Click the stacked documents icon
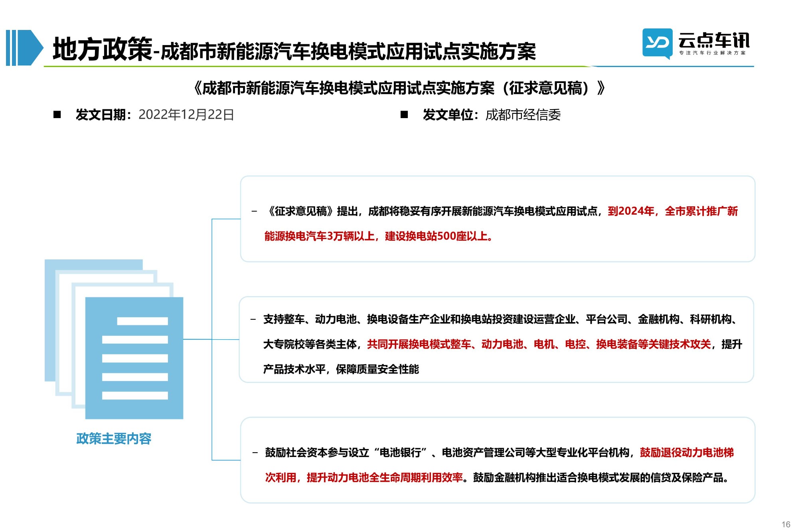798x532 pixels. pyautogui.click(x=114, y=339)
